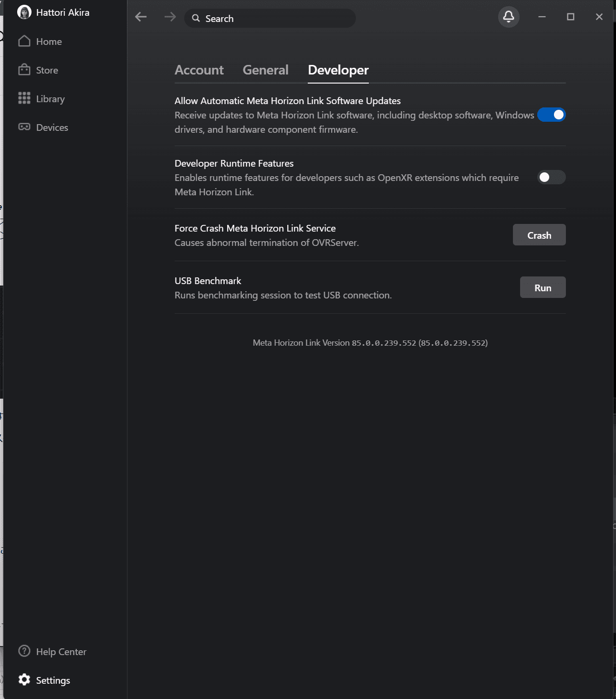This screenshot has width=616, height=699.
Task: Click the forward navigation arrow
Action: 170,17
